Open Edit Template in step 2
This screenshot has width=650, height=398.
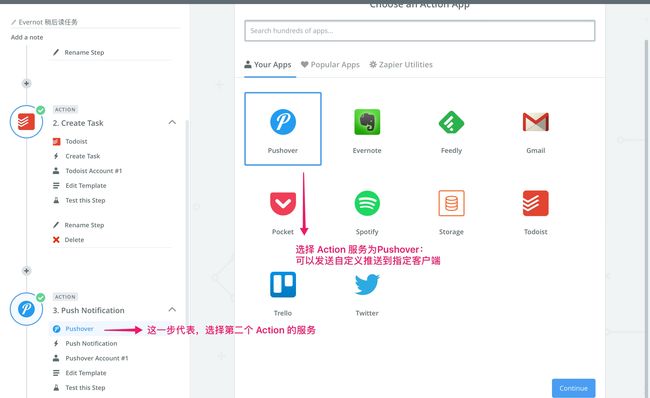click(86, 186)
